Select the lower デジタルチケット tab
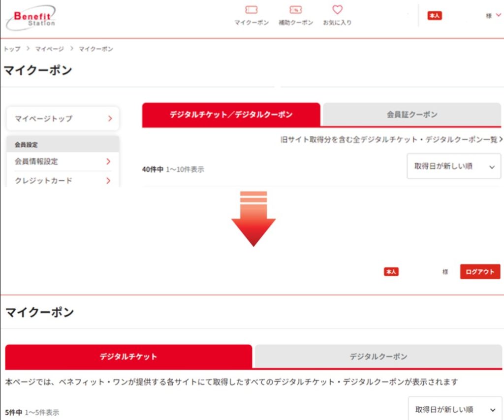This screenshot has height=420, width=504. pyautogui.click(x=128, y=356)
